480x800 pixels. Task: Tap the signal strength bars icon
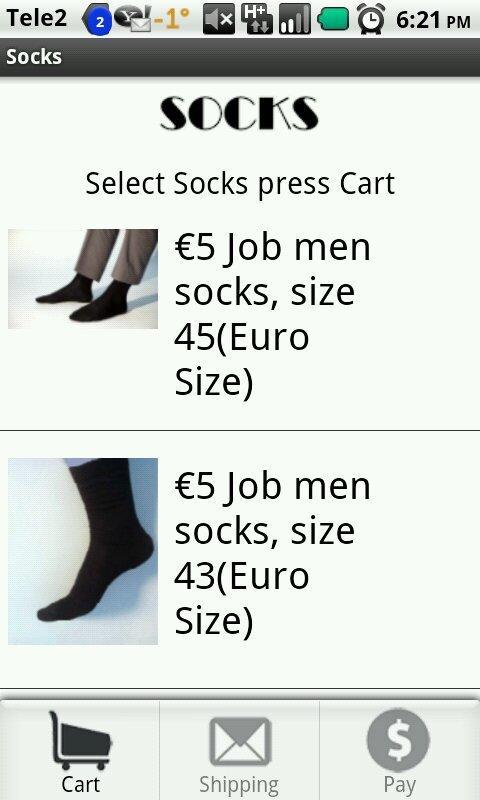295,19
